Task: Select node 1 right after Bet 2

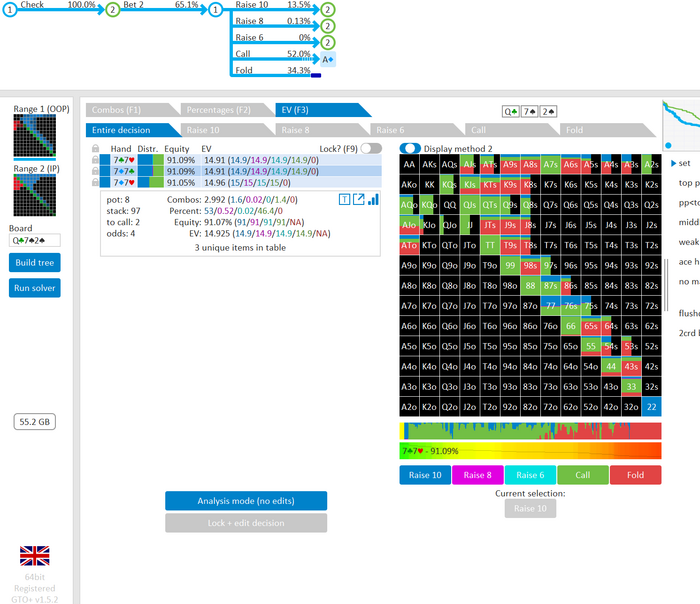Action: coord(216,9)
